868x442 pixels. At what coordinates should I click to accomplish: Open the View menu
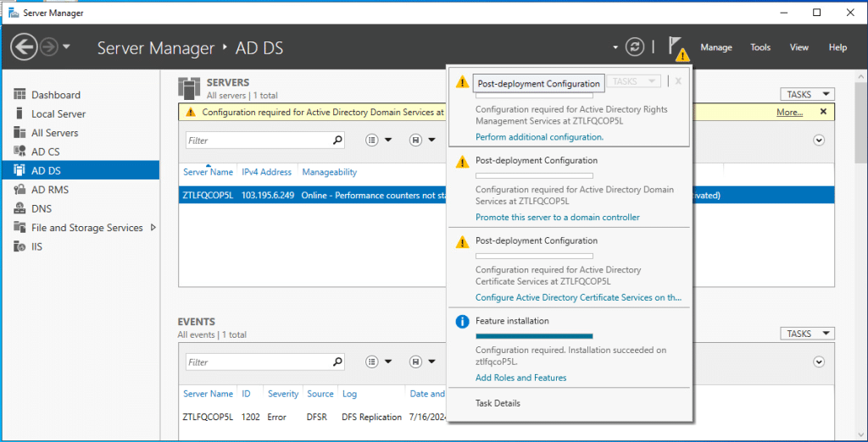pyautogui.click(x=798, y=47)
